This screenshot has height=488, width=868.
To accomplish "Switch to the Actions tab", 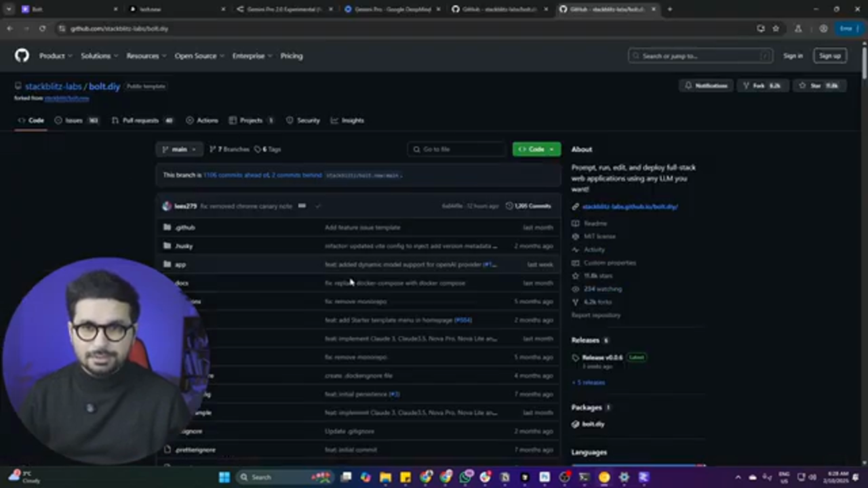I will [201, 120].
